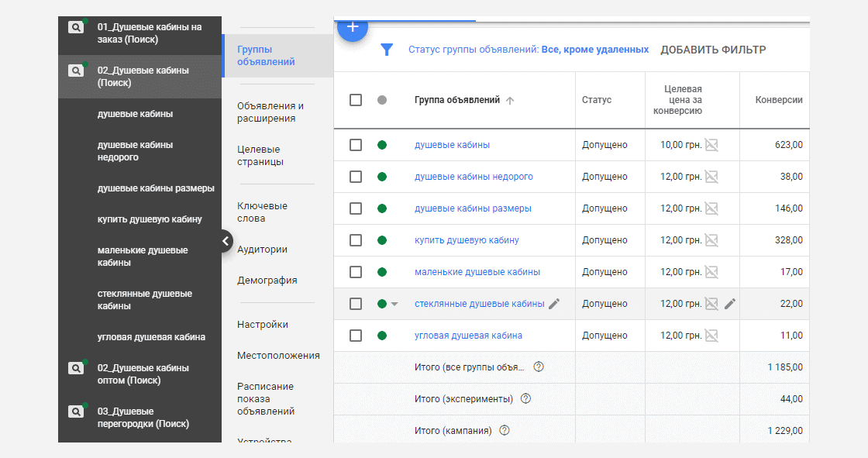Select checkbox for угловая душевая кабина row
868x458 pixels.
(356, 336)
